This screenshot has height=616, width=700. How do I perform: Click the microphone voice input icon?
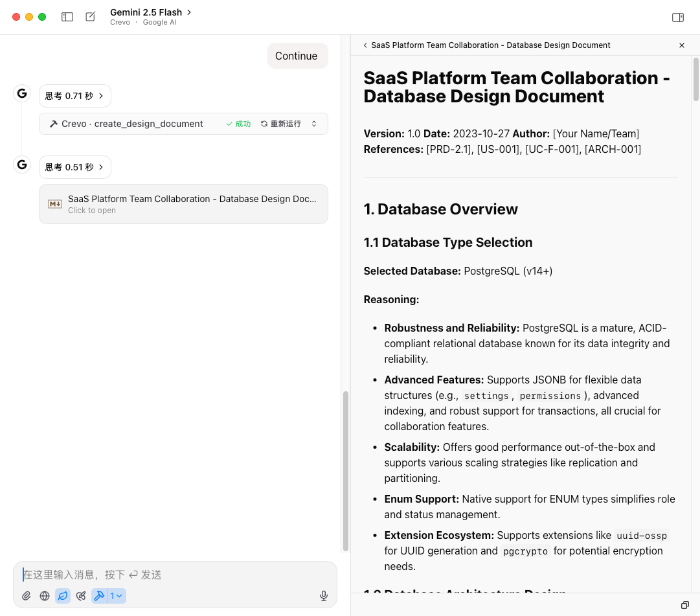point(324,596)
